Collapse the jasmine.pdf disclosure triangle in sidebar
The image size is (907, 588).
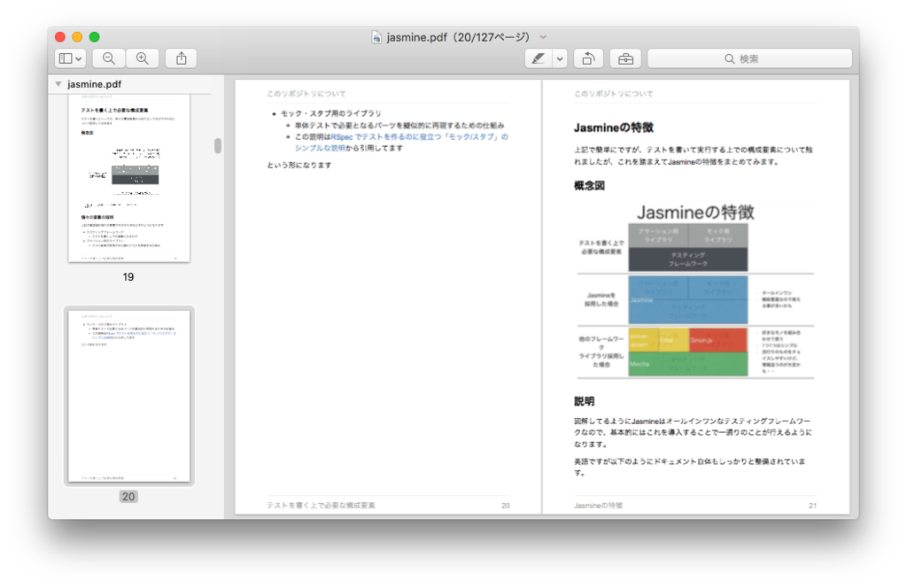tap(58, 84)
